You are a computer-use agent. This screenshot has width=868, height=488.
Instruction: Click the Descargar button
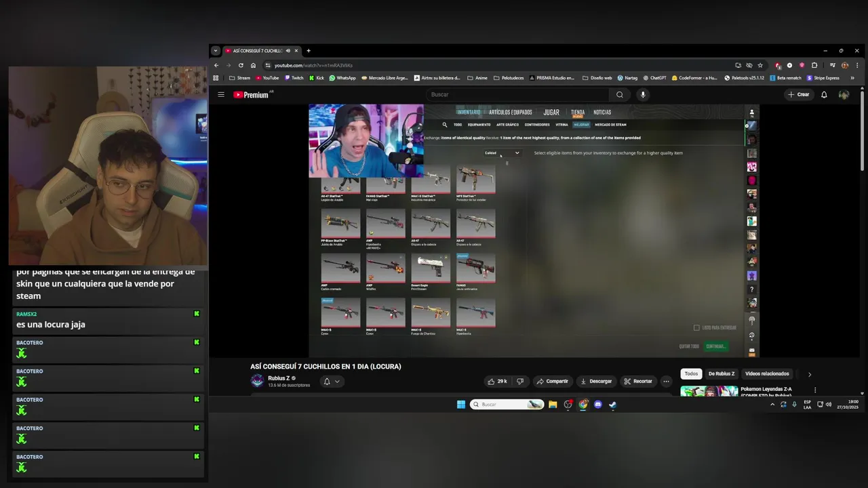596,382
